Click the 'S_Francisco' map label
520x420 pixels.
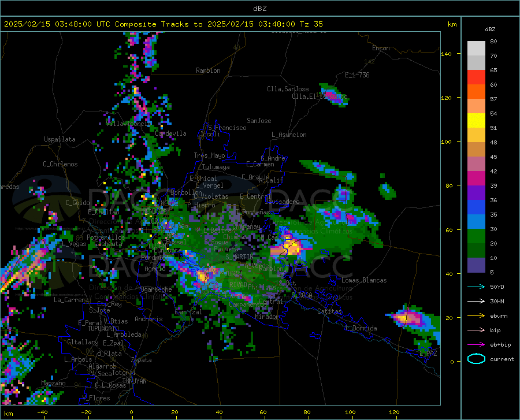point(227,128)
